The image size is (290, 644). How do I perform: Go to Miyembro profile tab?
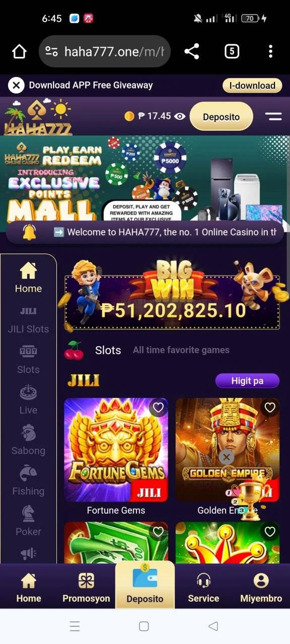[x=261, y=588]
